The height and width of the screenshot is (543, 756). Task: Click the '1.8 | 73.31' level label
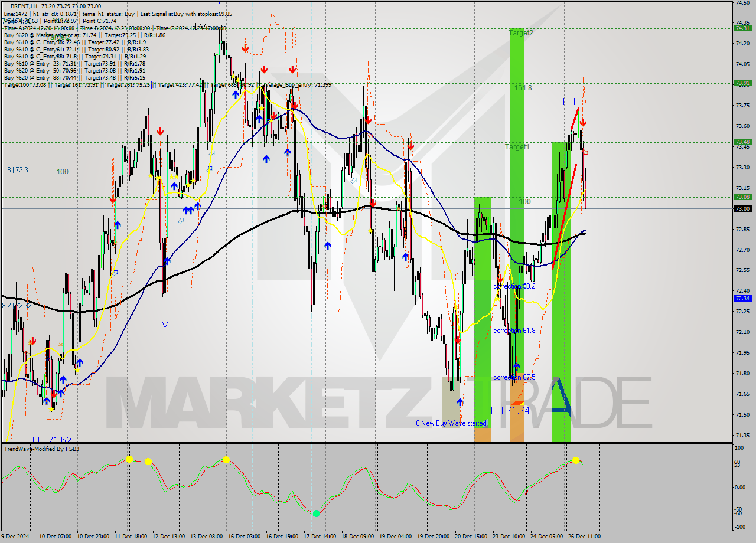click(17, 170)
